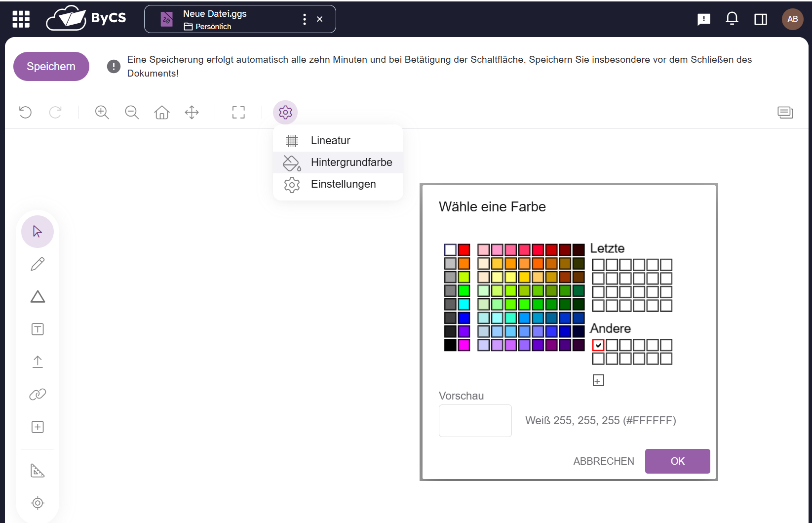
Task: Open the set square ruler tool
Action: point(38,470)
